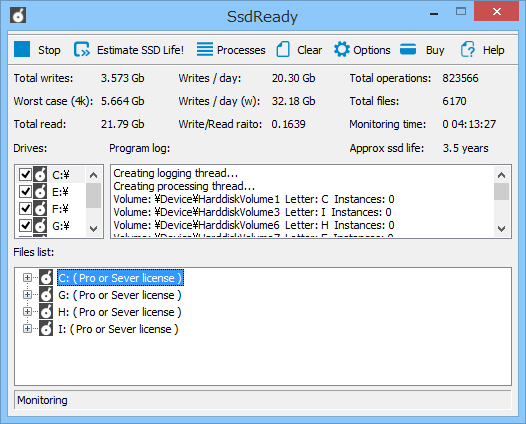This screenshot has width=526, height=424.
Task: Click the disk icon beside C: in Files list
Action: tap(46, 277)
